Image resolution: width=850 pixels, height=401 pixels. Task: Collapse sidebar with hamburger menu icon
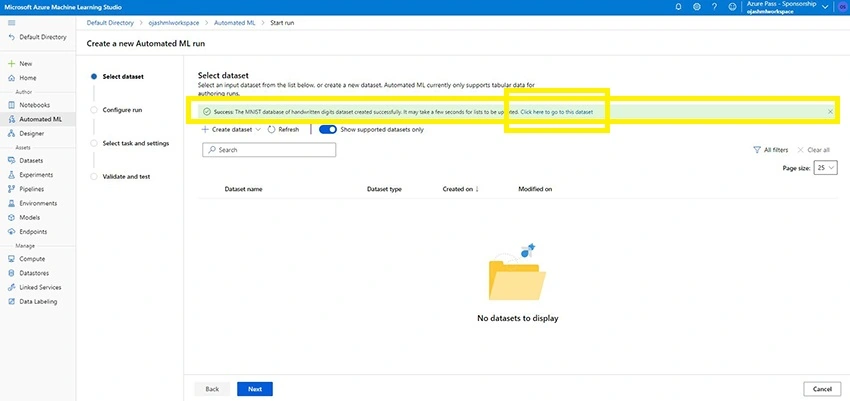12,23
